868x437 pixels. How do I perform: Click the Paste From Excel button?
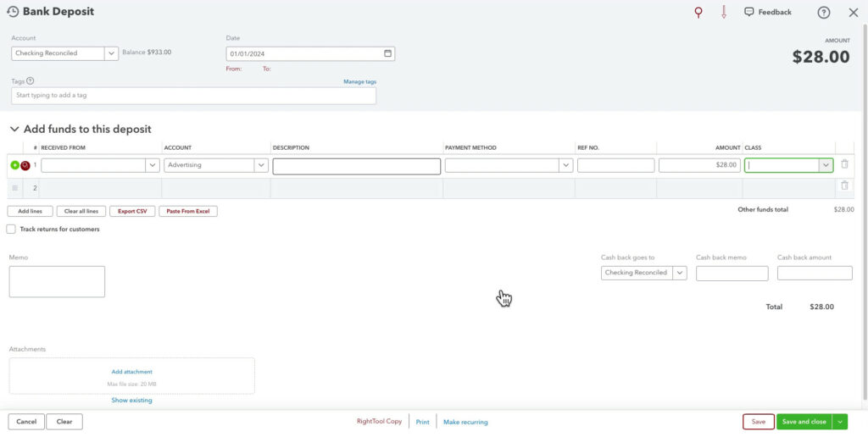(188, 211)
